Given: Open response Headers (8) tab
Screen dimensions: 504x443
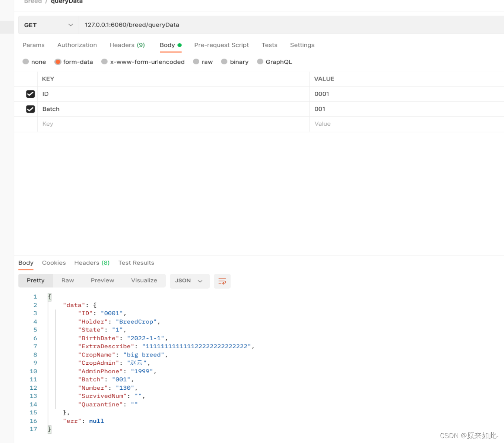Looking at the screenshot, I should [92, 263].
